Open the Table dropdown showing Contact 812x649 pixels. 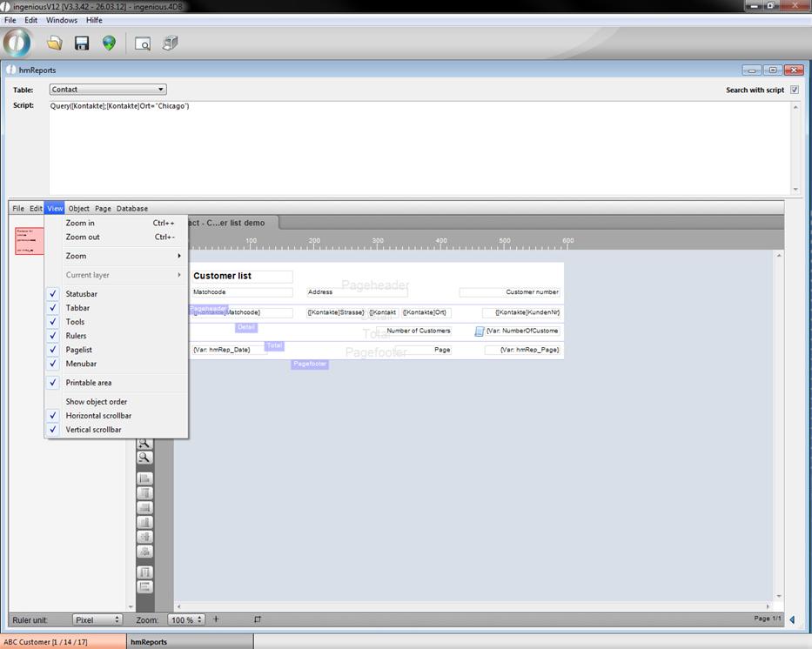point(108,90)
